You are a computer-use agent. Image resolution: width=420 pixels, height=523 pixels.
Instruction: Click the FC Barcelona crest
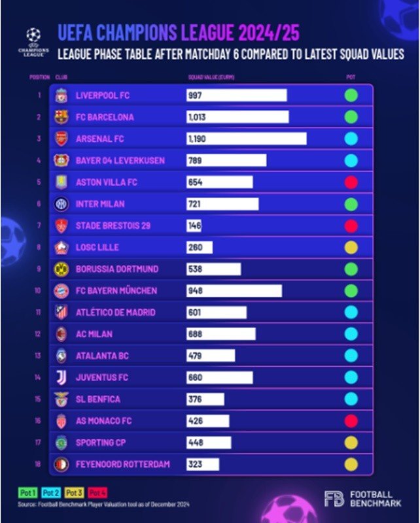pyautogui.click(x=61, y=117)
